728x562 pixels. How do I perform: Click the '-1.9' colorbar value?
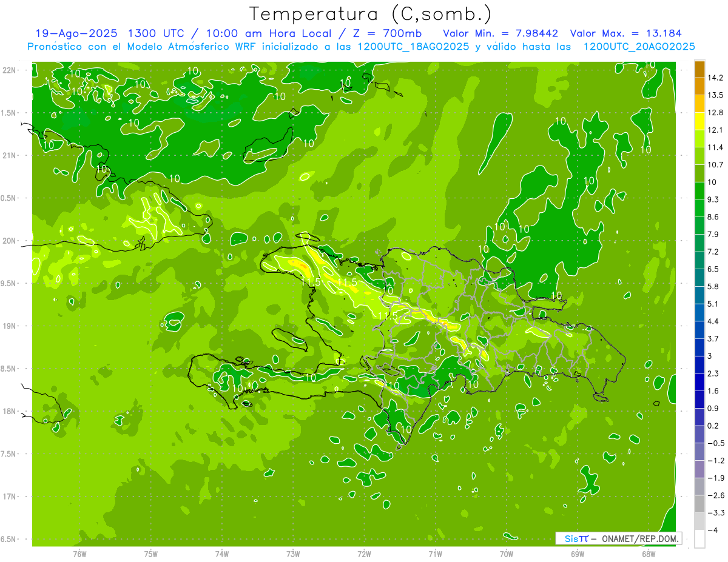(715, 478)
